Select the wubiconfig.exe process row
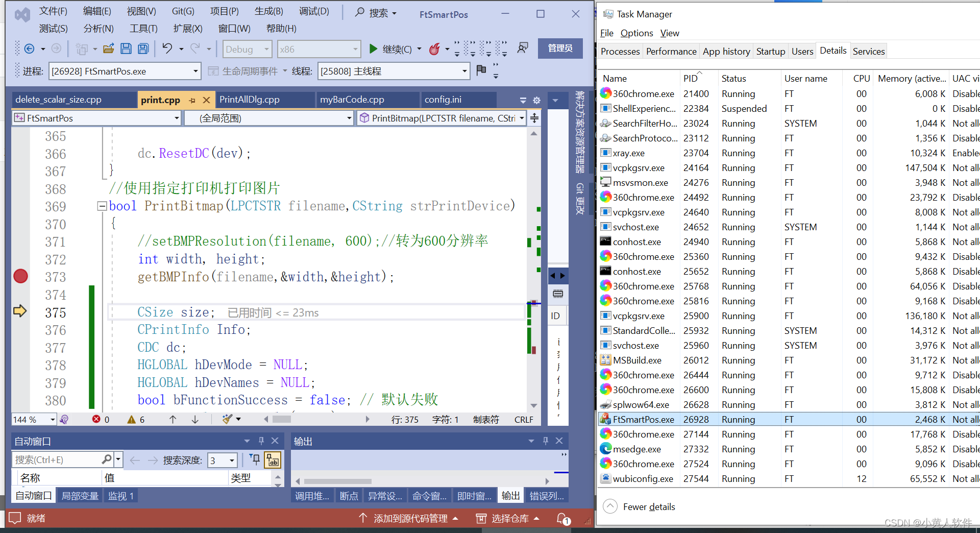 [789, 479]
